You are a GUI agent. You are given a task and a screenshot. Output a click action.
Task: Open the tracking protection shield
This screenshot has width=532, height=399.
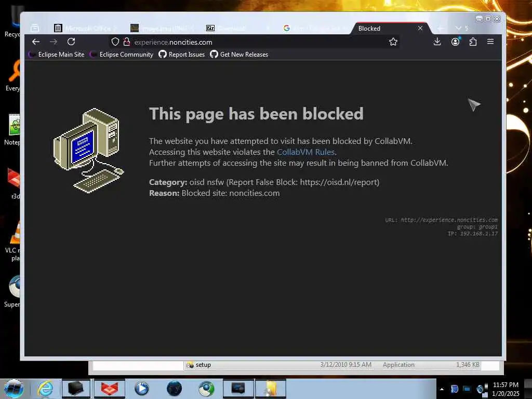[115, 42]
